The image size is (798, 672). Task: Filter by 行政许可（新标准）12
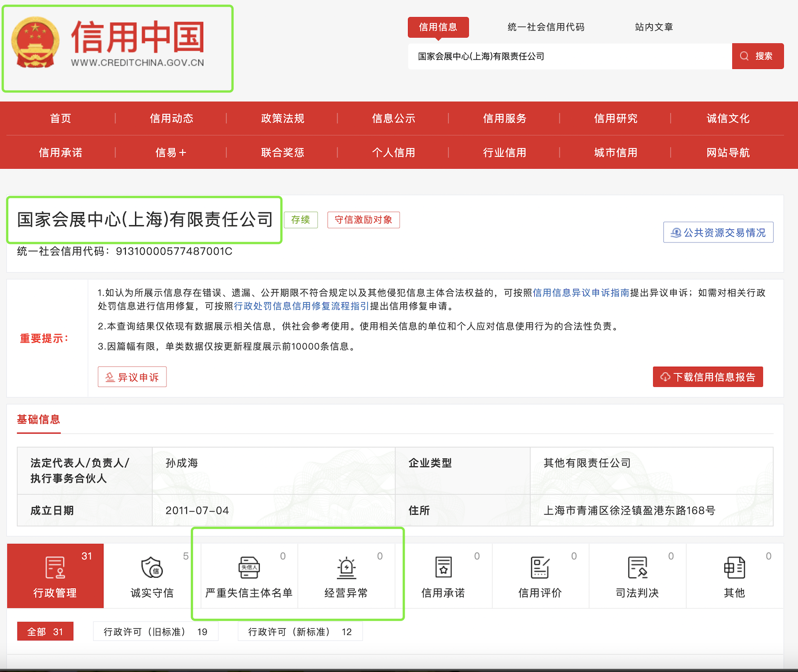[x=300, y=632]
